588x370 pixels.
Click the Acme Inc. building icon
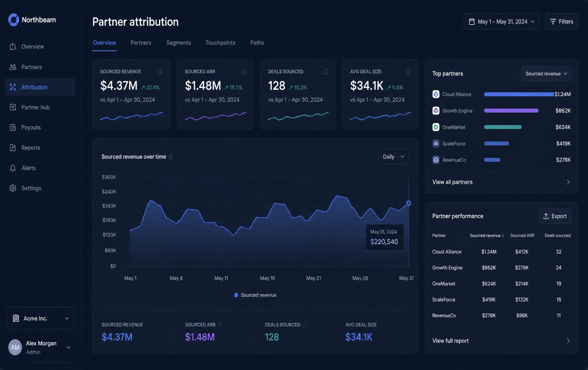click(x=16, y=318)
